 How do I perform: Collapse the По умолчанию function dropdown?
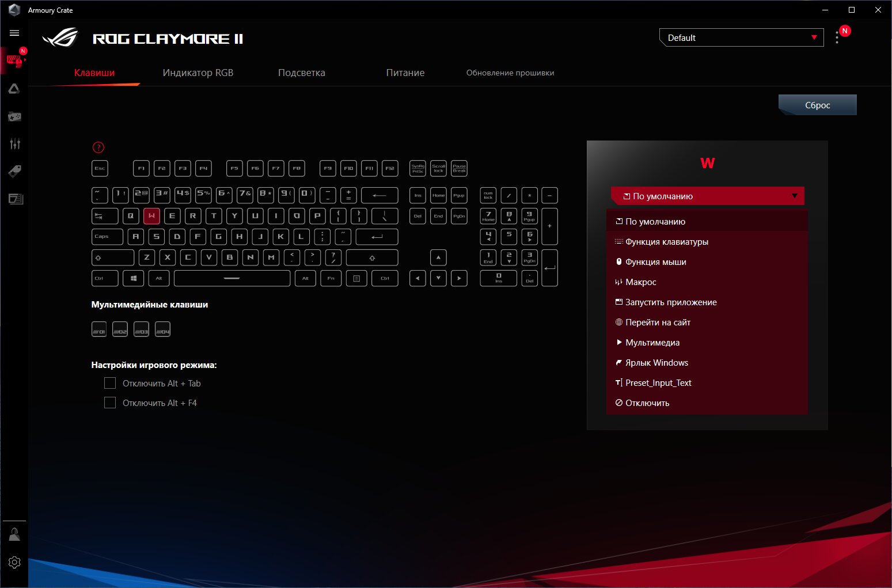(x=707, y=196)
